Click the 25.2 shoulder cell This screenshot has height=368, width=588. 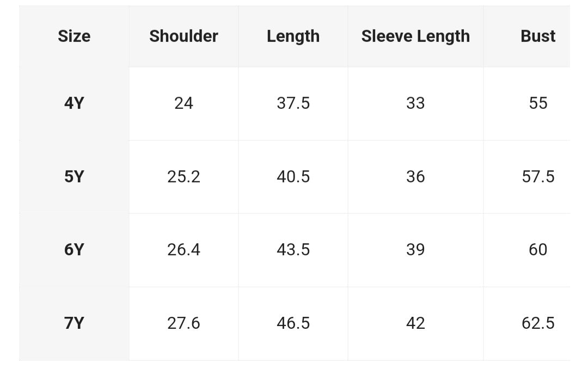pos(183,176)
